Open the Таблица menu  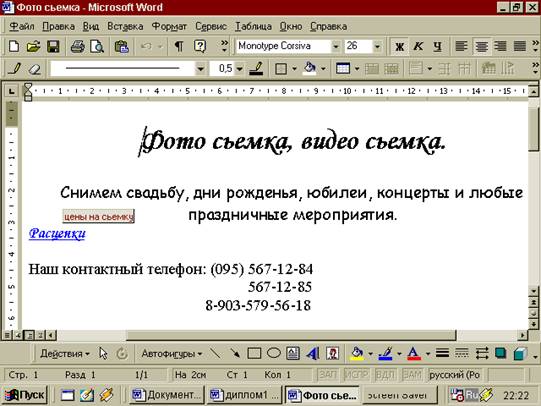[x=253, y=26]
